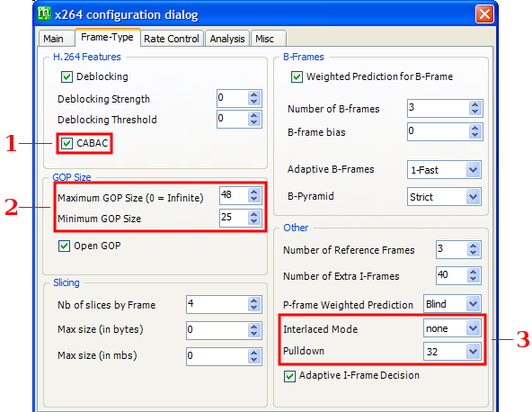Increase Max size in bytes
Viewport: 532px width, 412px height.
click(x=254, y=327)
